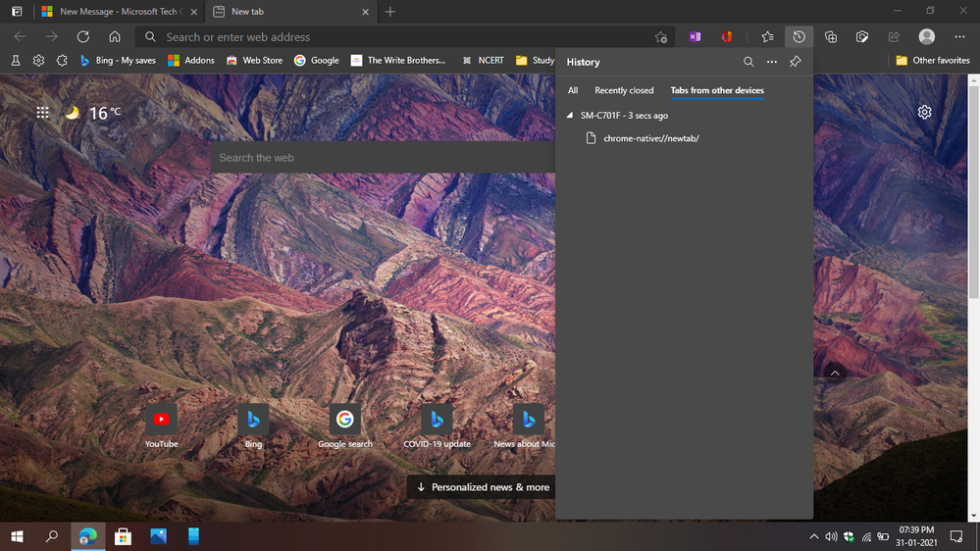The height and width of the screenshot is (551, 980).
Task: Open the 16 °C weather widget
Action: pyautogui.click(x=93, y=113)
